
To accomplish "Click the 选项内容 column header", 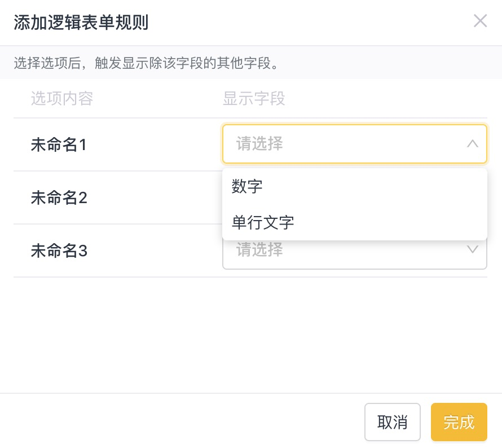I will (61, 99).
